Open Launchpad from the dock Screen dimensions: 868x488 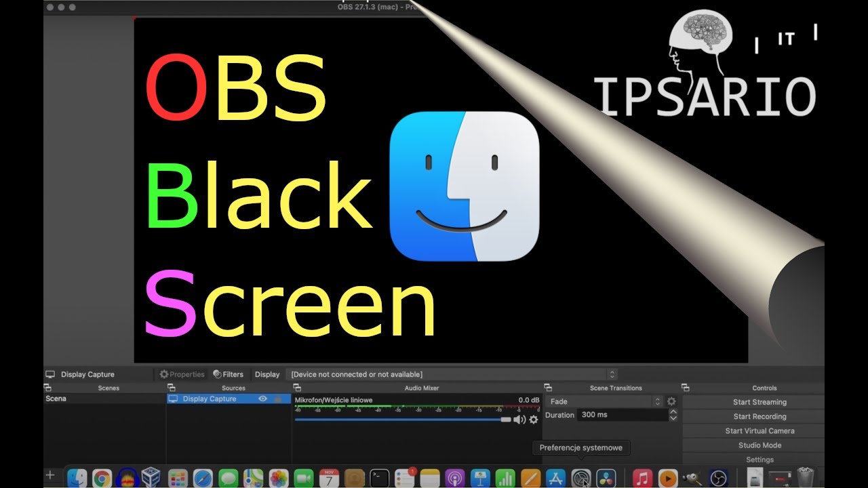(x=178, y=478)
